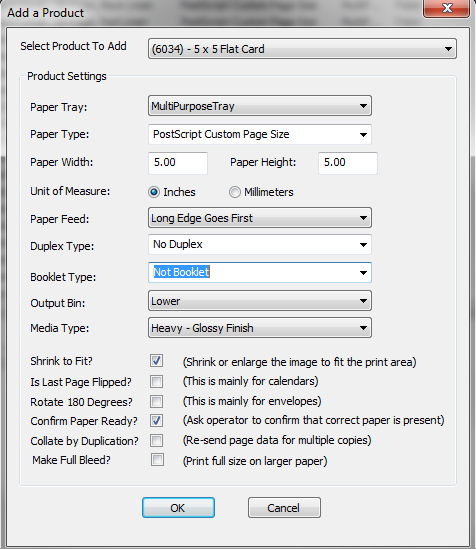Click the Confirm Paper Ready? label

pos(84,421)
